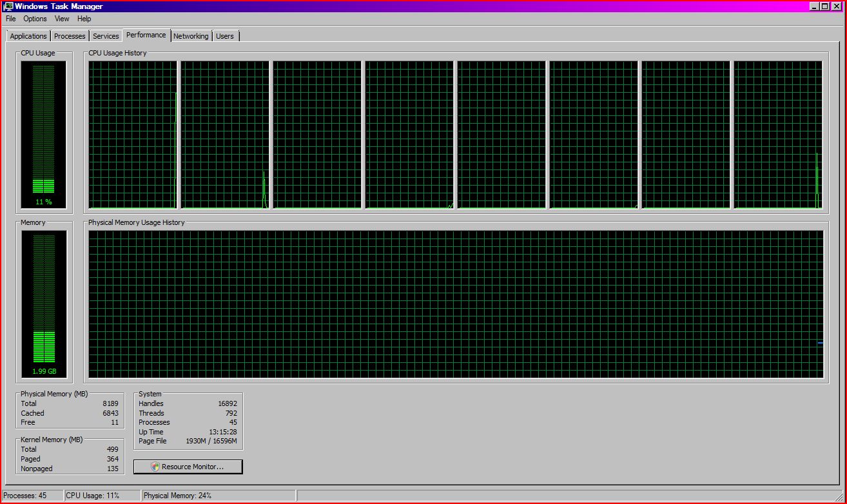Click the Physical Memory Usage History graph

[456, 304]
